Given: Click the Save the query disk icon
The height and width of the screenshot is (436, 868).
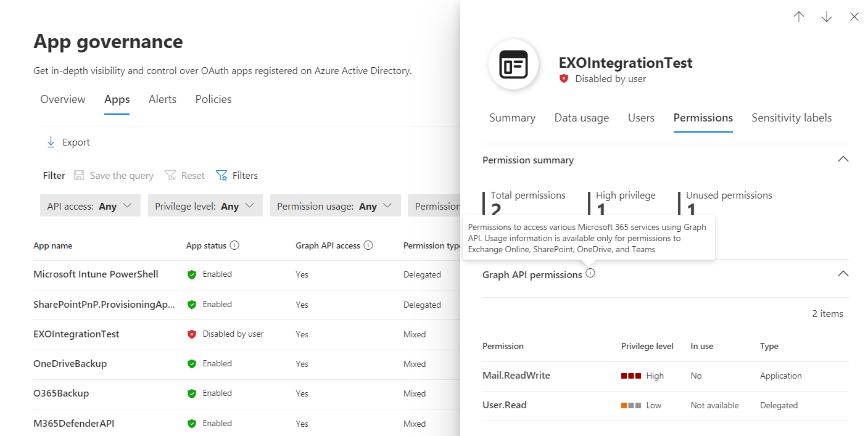Looking at the screenshot, I should coord(79,175).
